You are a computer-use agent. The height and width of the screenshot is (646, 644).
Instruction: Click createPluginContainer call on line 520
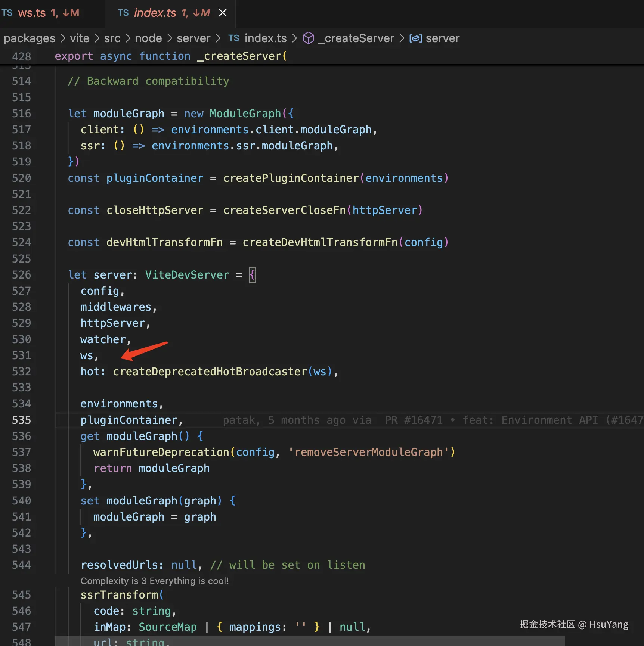291,178
